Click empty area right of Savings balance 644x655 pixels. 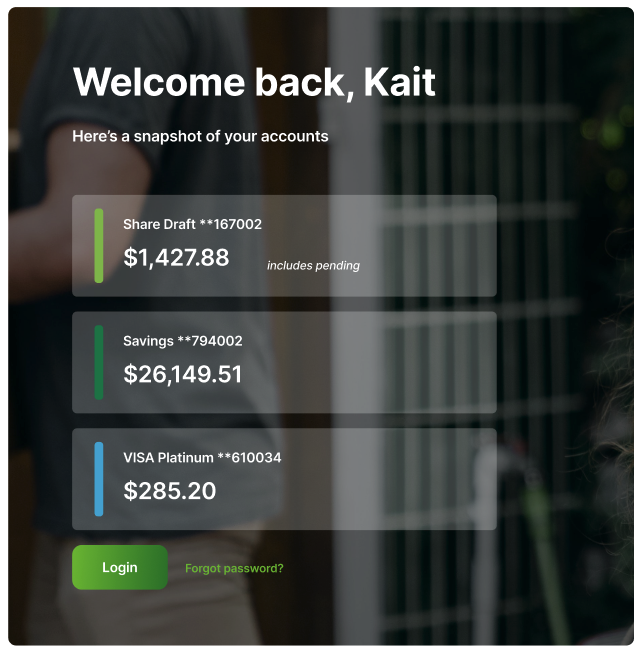(368, 374)
